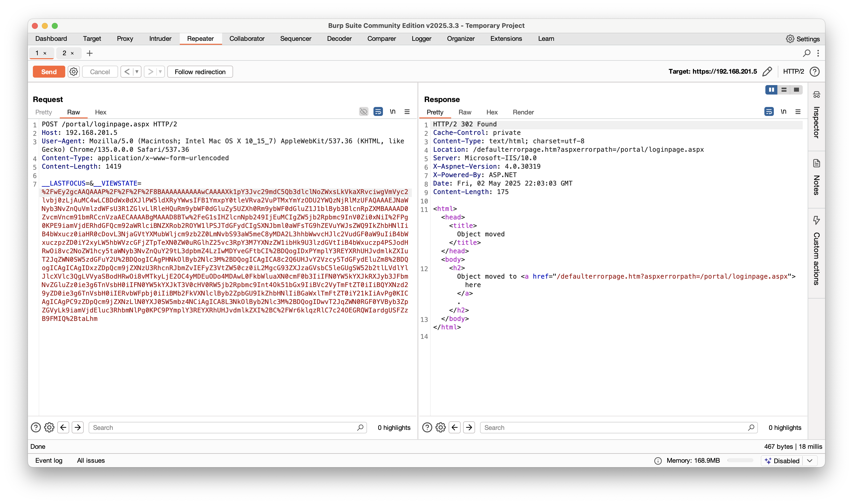Go to next Response search match
This screenshot has width=853, height=504.
[469, 428]
